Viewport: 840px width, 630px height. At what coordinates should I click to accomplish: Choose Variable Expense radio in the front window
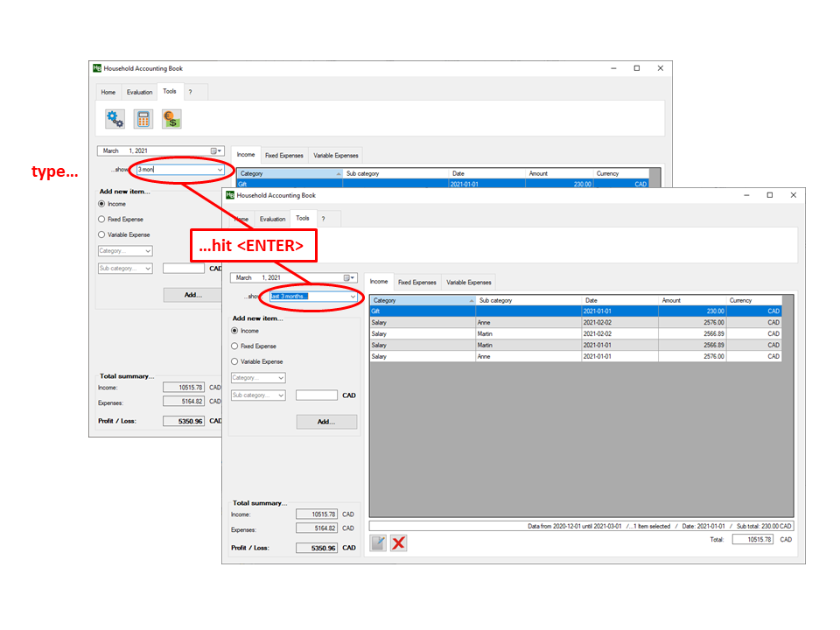coord(234,361)
